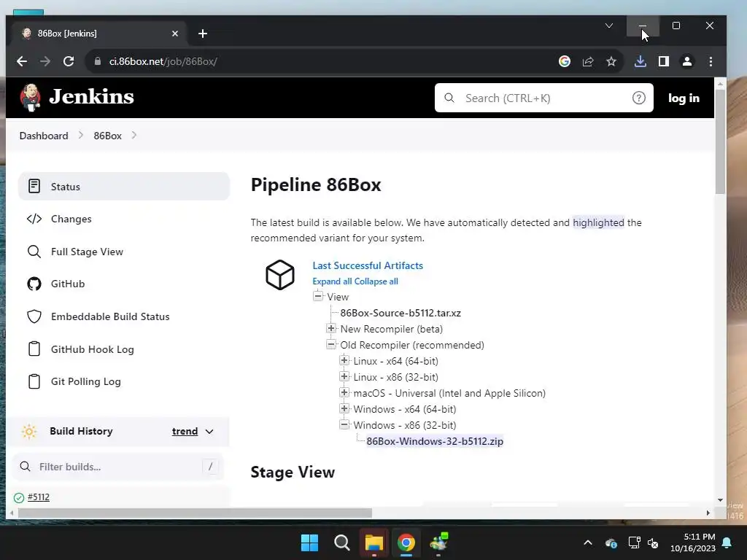
Task: Bookmark this page with the star icon
Action: coord(611,61)
